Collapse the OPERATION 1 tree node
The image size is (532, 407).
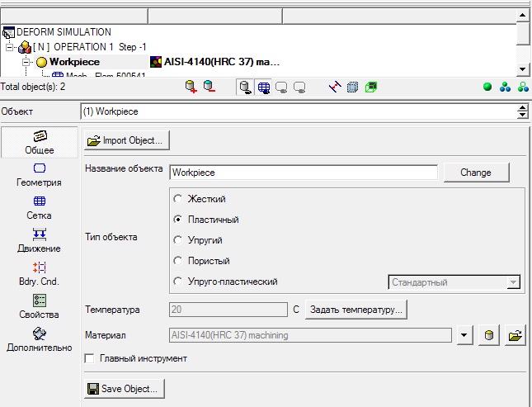(10, 47)
